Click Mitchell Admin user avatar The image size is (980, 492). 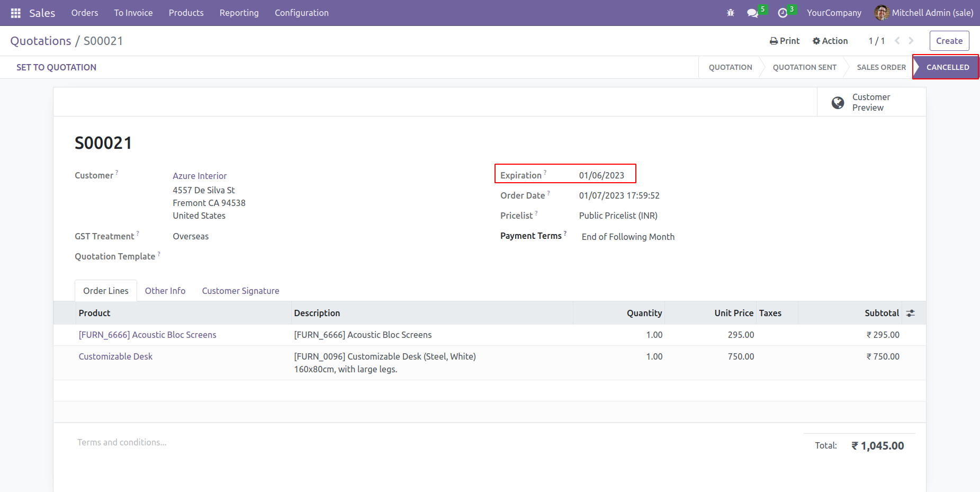pos(882,13)
